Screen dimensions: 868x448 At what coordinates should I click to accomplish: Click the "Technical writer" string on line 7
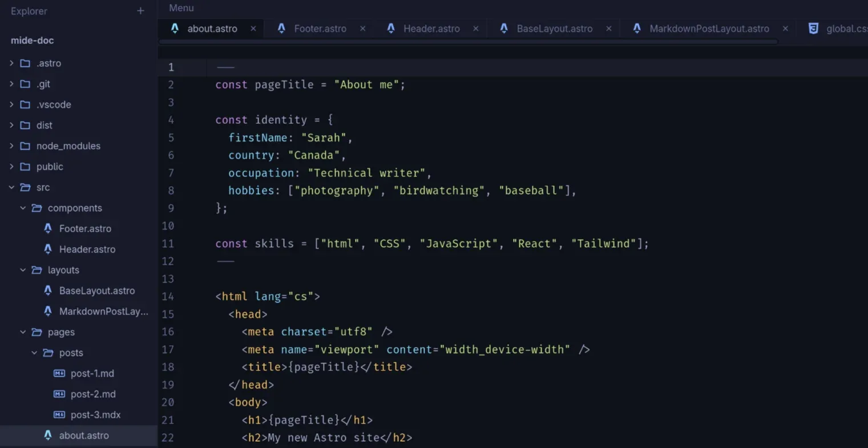(366, 173)
